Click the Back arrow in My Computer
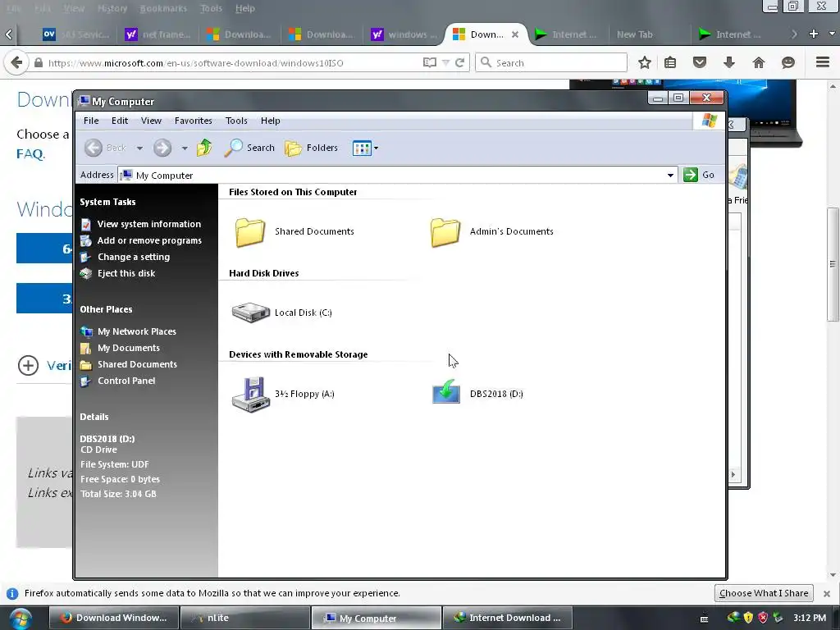 pyautogui.click(x=94, y=148)
